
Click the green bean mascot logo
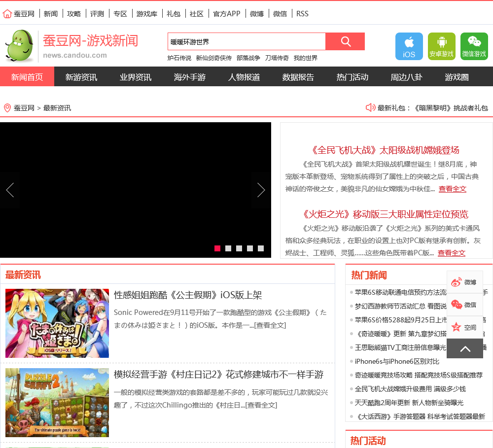pos(20,45)
